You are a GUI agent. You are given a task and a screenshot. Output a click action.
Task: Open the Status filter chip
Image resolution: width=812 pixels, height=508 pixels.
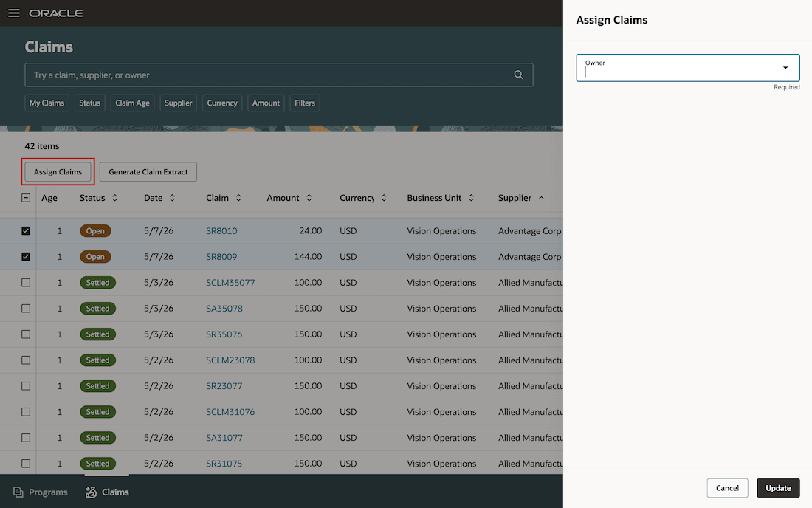point(89,103)
